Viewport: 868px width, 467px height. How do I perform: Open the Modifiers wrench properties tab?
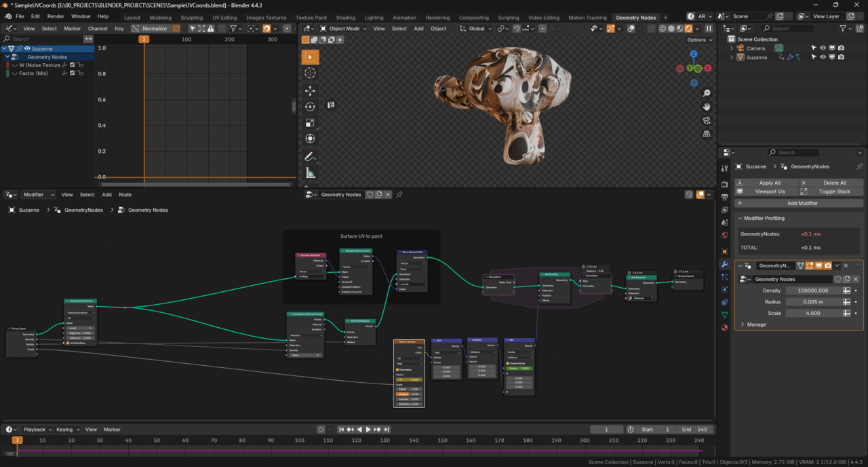(x=725, y=264)
